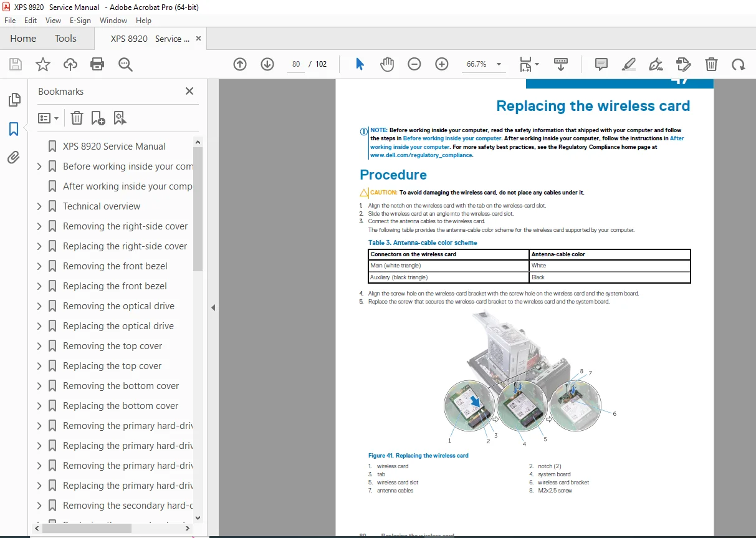
Task: Open the Window menu
Action: [x=113, y=21]
